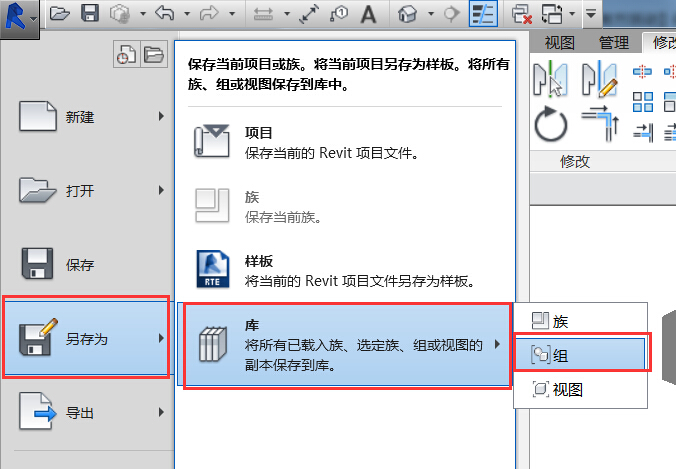
Task: Select 组 (Group) in the library submenu
Action: tap(581, 354)
